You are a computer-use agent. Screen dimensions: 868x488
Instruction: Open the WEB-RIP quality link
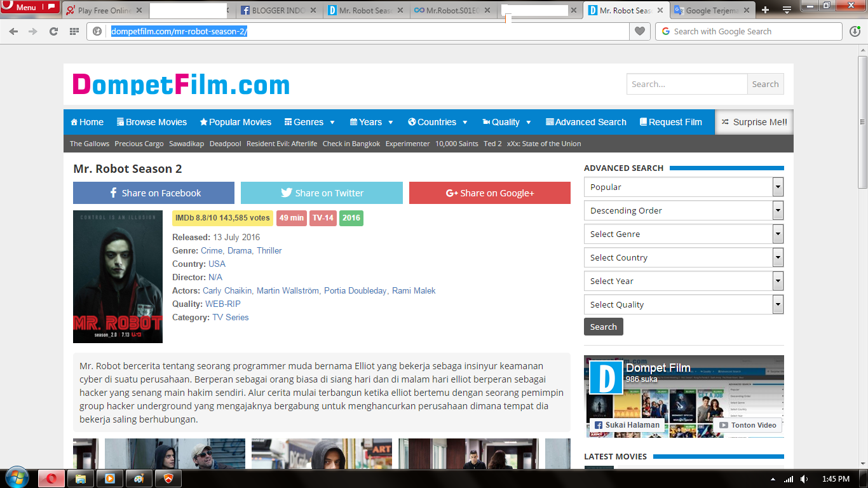click(223, 304)
